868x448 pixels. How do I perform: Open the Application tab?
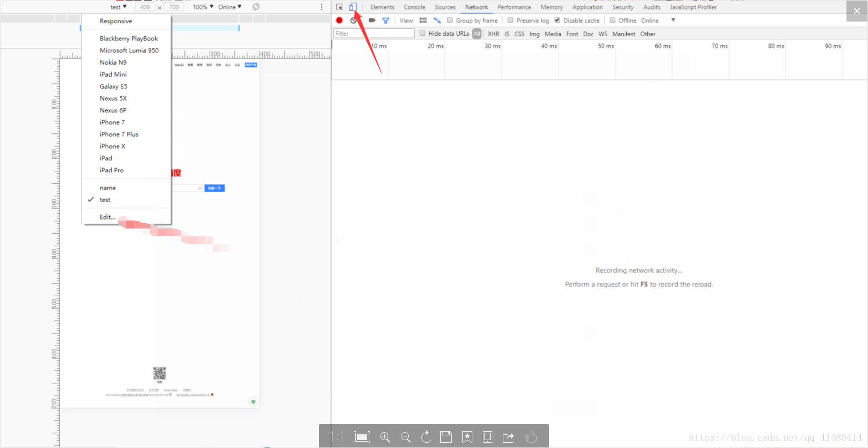click(x=587, y=7)
